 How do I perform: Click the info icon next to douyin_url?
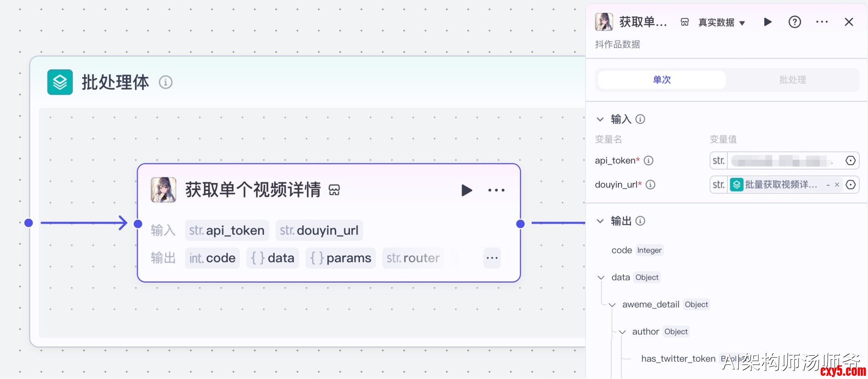[650, 185]
